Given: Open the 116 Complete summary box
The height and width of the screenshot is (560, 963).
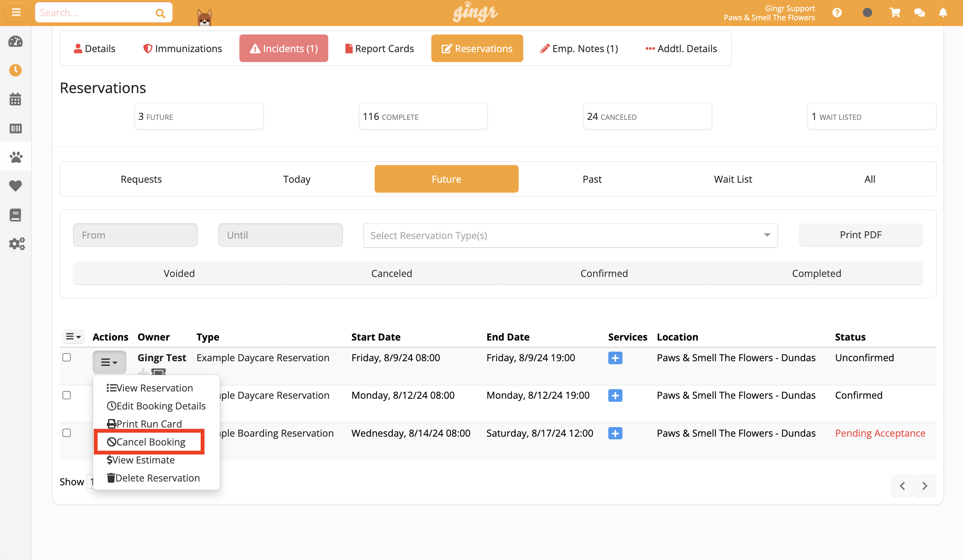Looking at the screenshot, I should [x=423, y=116].
